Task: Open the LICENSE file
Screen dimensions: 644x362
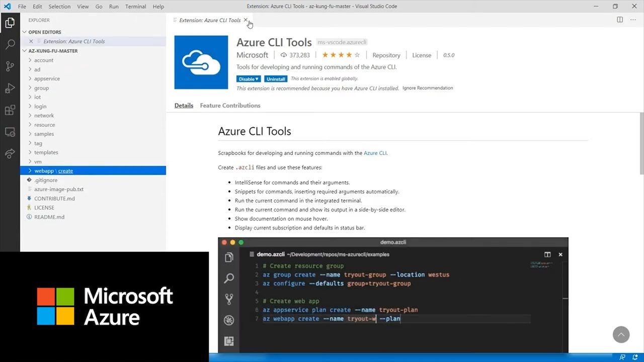Action: 93,208
